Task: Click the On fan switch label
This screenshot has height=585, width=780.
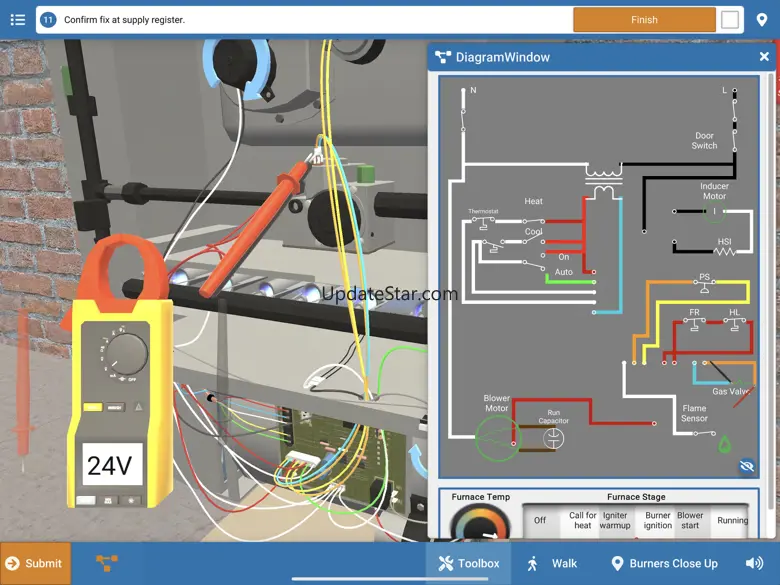Action: (x=564, y=257)
